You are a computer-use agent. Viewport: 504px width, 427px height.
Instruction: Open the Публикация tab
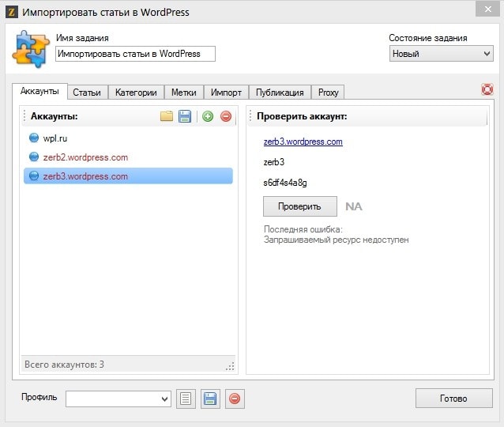[280, 93]
